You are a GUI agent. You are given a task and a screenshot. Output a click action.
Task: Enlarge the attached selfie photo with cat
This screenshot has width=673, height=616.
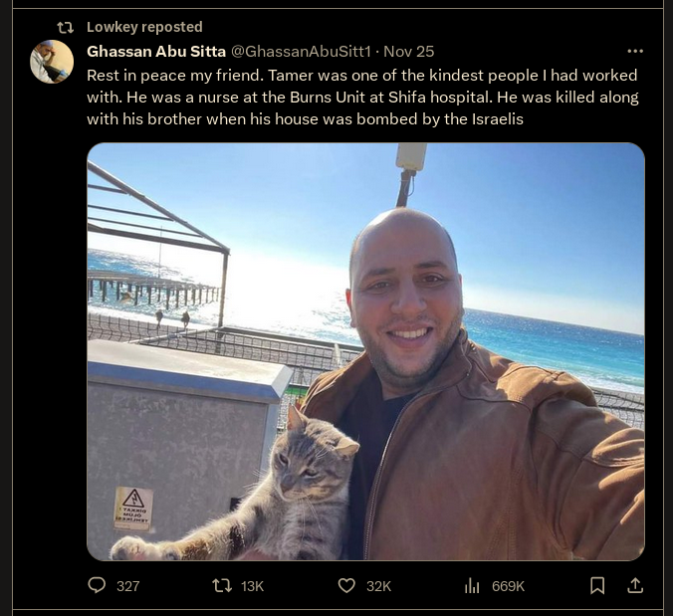[x=365, y=351]
